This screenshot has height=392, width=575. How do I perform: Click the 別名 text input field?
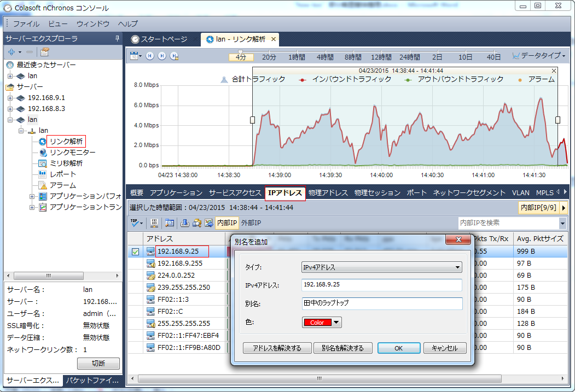pos(382,303)
